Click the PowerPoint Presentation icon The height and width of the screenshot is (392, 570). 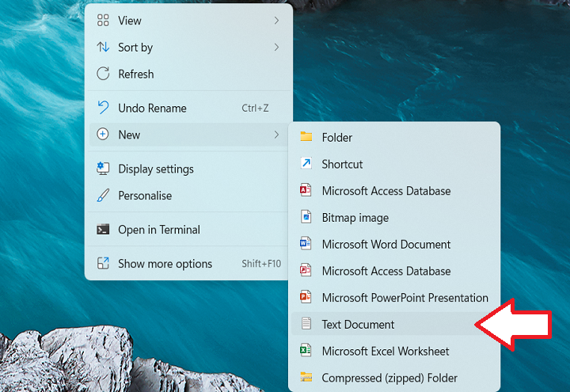(x=306, y=298)
